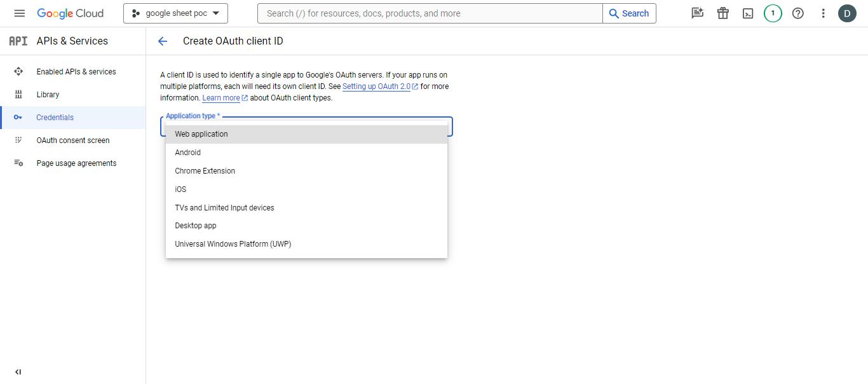Choose iOS application type
The width and height of the screenshot is (868, 384).
pyautogui.click(x=306, y=189)
